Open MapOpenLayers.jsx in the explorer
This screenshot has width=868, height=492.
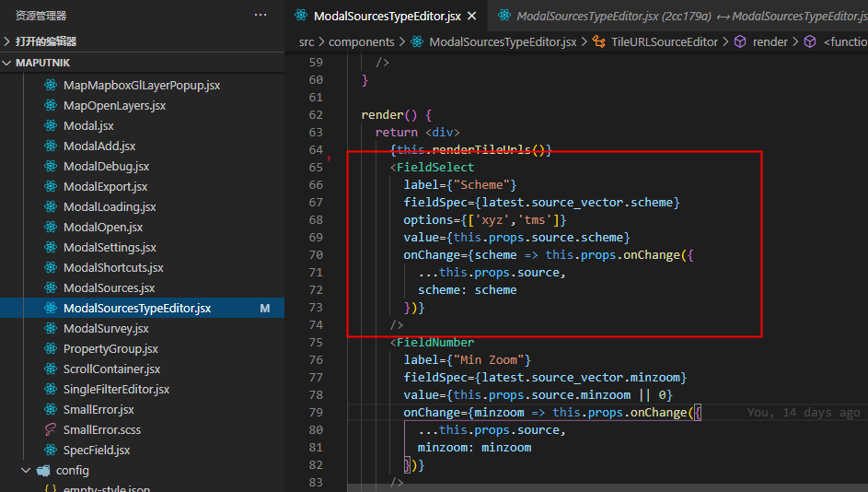pyautogui.click(x=114, y=105)
